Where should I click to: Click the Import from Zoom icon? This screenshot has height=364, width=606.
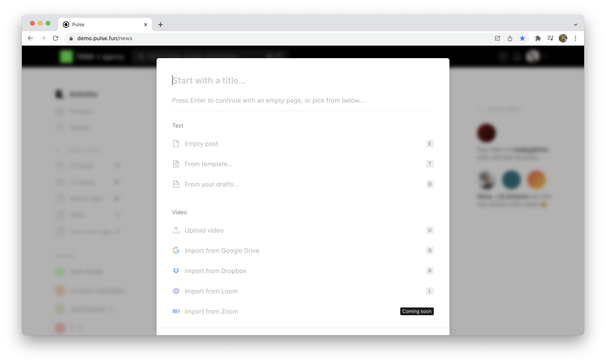[176, 311]
